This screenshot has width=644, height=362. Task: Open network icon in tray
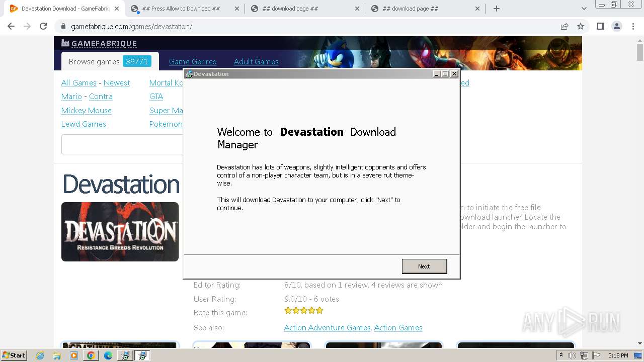[584, 355]
